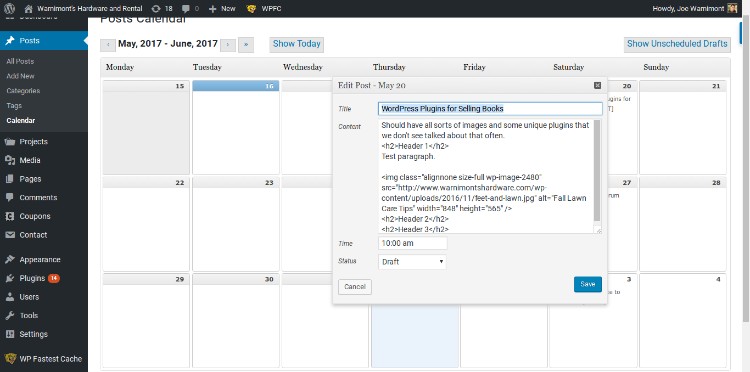This screenshot has height=372, width=750.
Task: Open Tags submenu item
Action: pos(14,106)
